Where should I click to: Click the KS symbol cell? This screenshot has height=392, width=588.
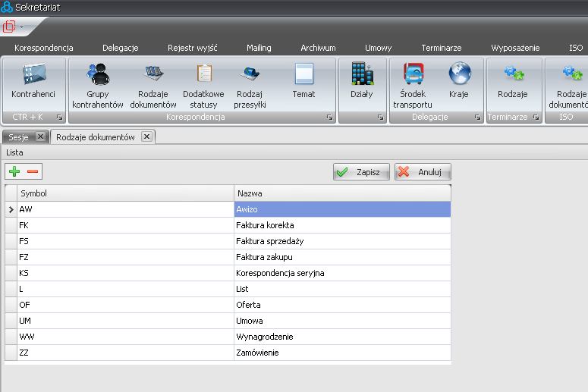coord(126,273)
